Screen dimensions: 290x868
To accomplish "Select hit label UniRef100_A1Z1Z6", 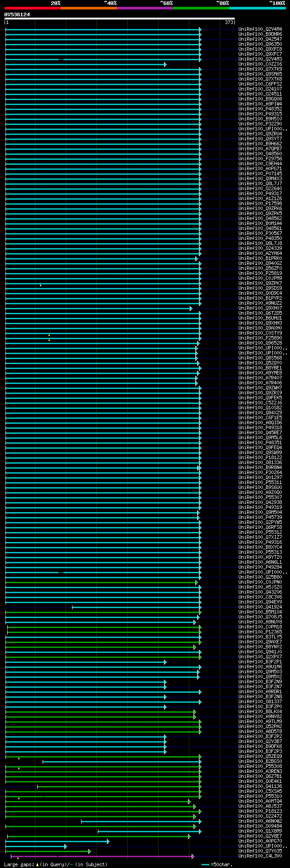I will 261,198.
